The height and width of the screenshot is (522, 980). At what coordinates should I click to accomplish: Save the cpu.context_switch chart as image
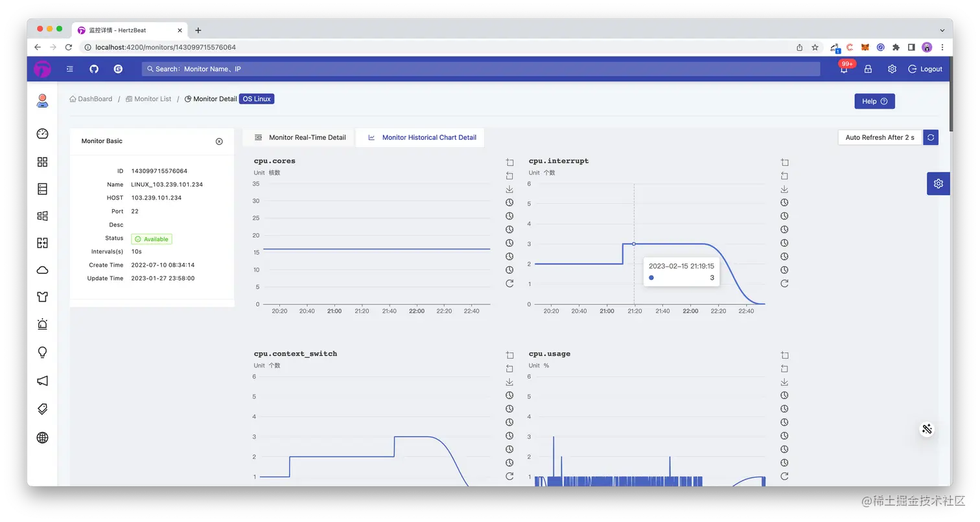pyautogui.click(x=509, y=382)
